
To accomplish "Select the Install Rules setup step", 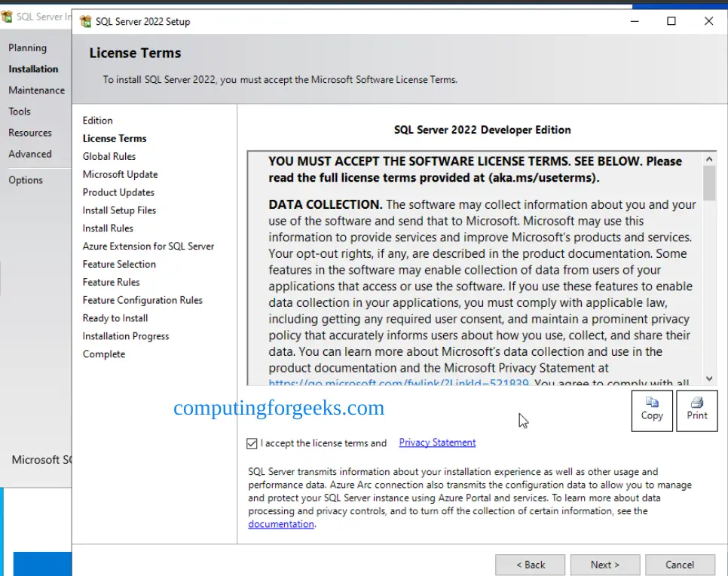I will (x=108, y=228).
